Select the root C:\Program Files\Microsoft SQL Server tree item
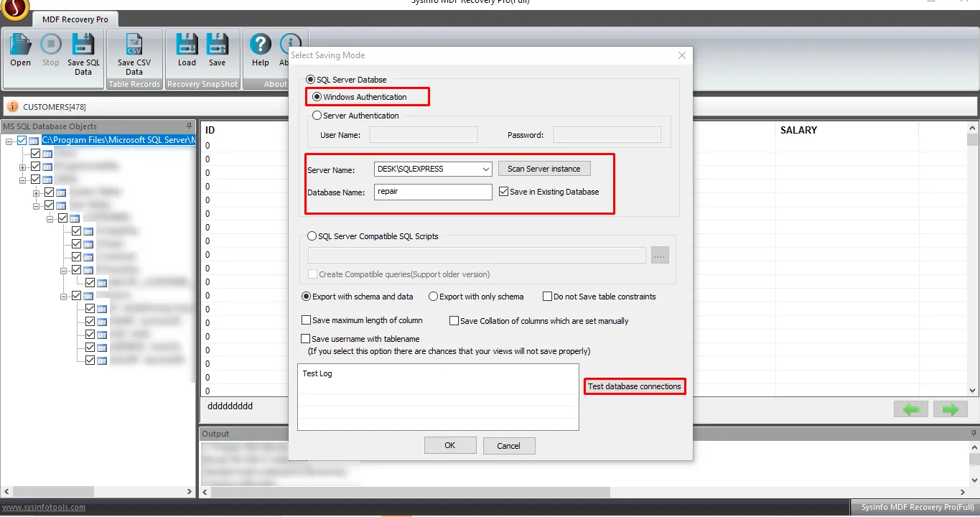 pos(118,140)
